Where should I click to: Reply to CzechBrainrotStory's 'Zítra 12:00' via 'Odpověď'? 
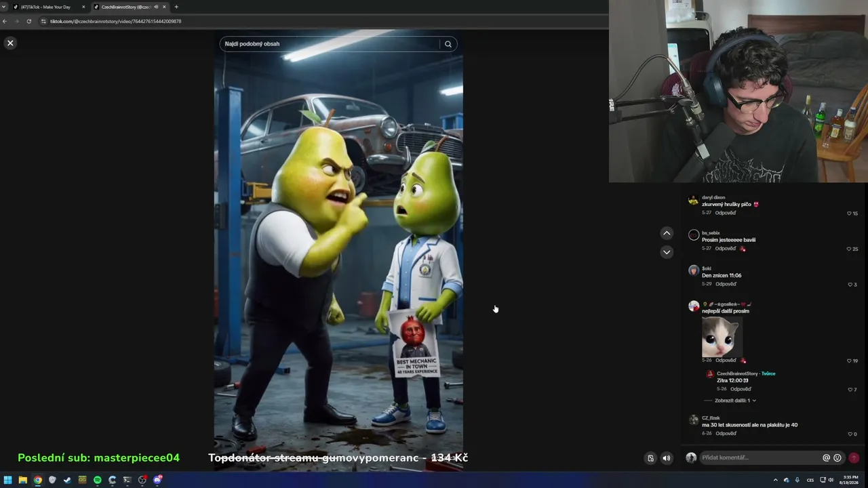pyautogui.click(x=741, y=389)
